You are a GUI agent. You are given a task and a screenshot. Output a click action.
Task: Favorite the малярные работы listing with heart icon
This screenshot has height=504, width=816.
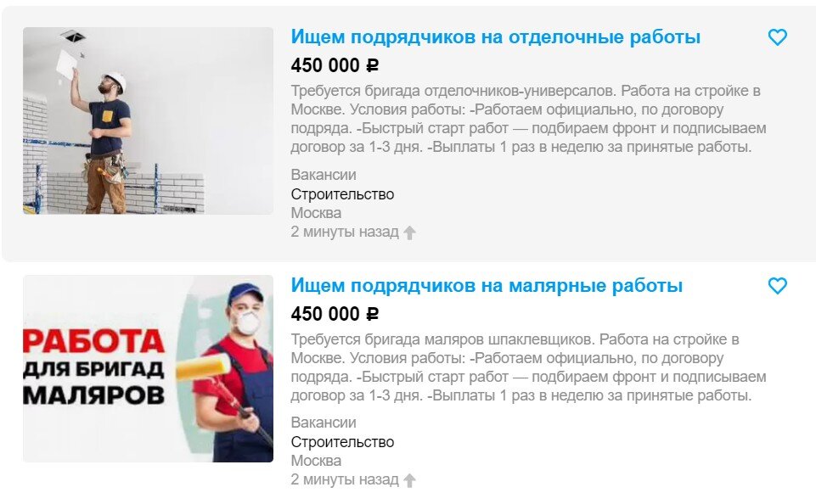(778, 286)
